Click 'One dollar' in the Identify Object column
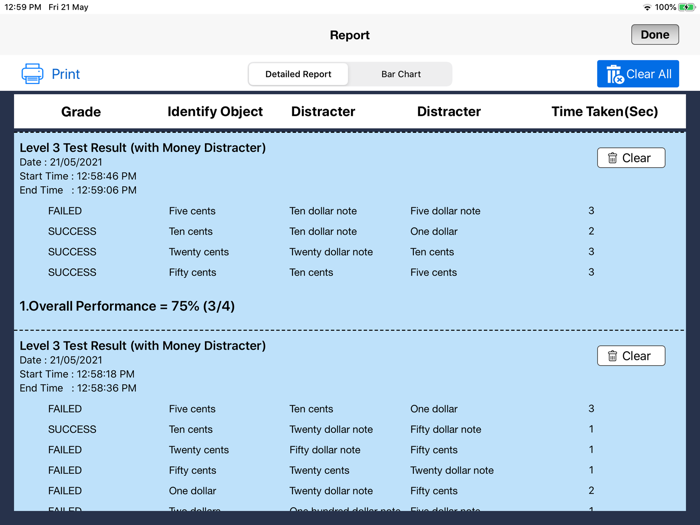 point(192,491)
